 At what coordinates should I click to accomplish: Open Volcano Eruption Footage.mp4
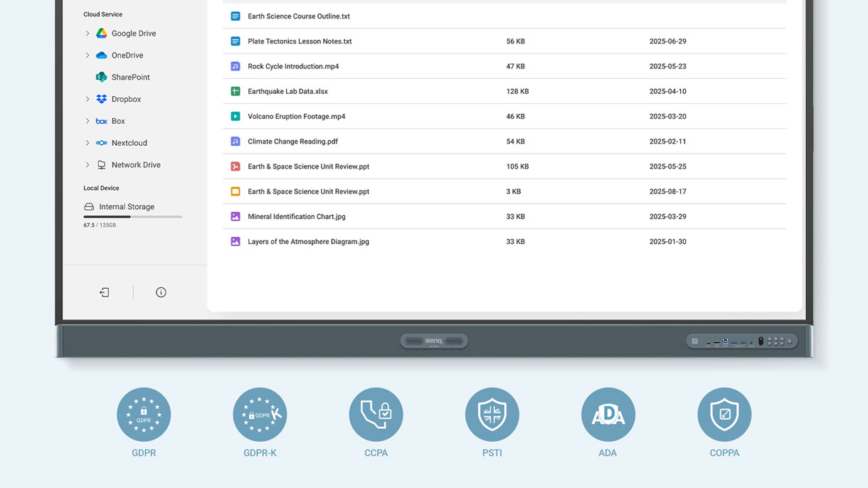296,117
